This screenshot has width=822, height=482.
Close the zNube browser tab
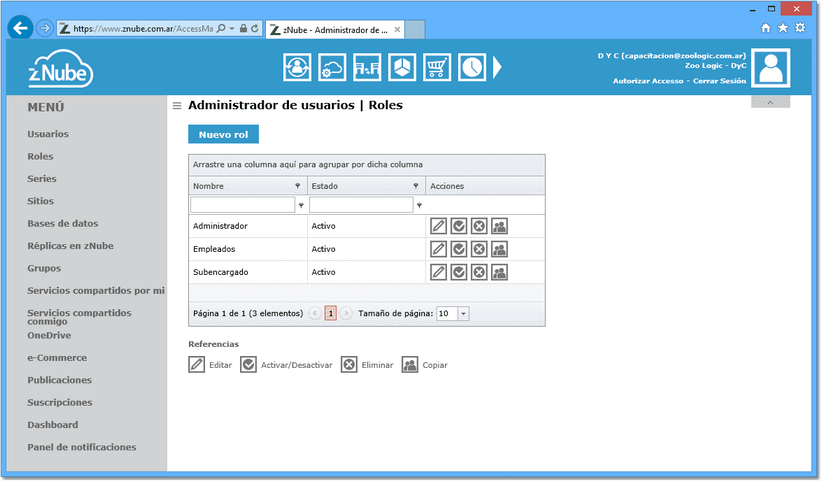397,30
